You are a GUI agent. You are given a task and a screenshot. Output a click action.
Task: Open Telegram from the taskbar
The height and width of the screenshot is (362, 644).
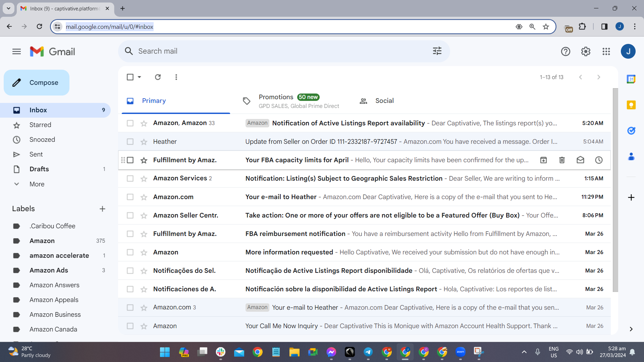pos(368,352)
